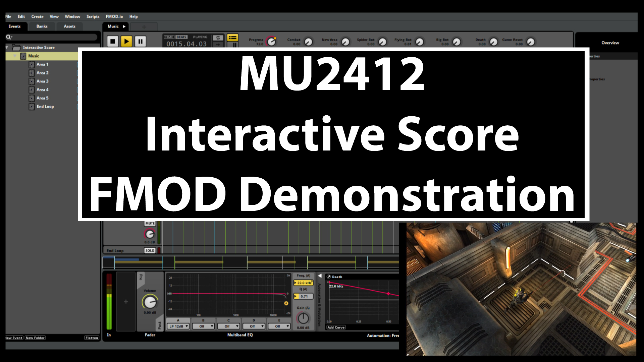Select the 'End Loop' event name in browser

pos(45,107)
